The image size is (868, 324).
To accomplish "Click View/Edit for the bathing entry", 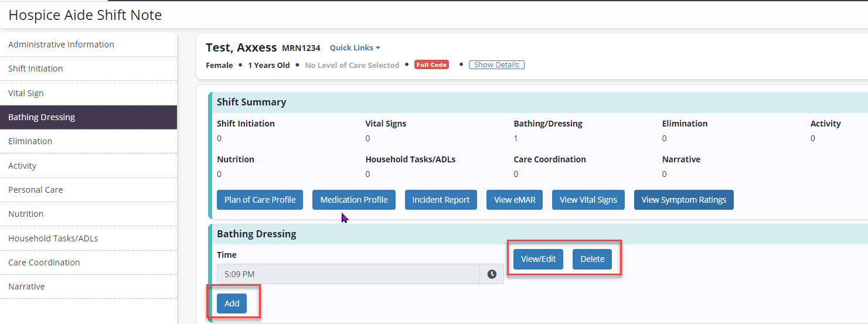I will 538,259.
